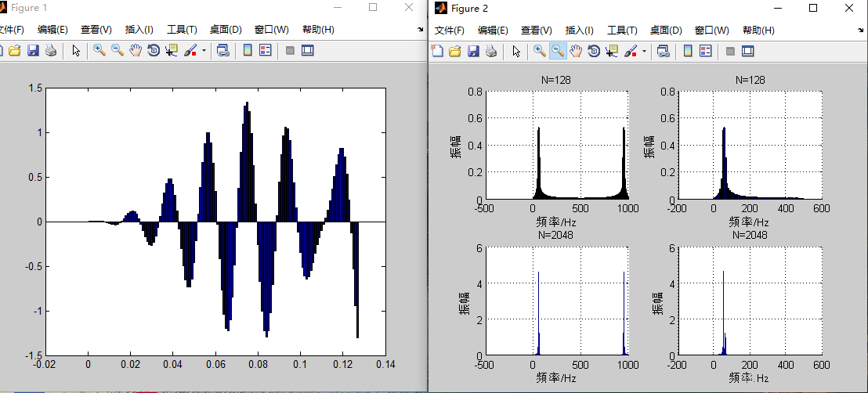Select brush data tool in Figure 1
The image size is (868, 393).
click(x=190, y=51)
